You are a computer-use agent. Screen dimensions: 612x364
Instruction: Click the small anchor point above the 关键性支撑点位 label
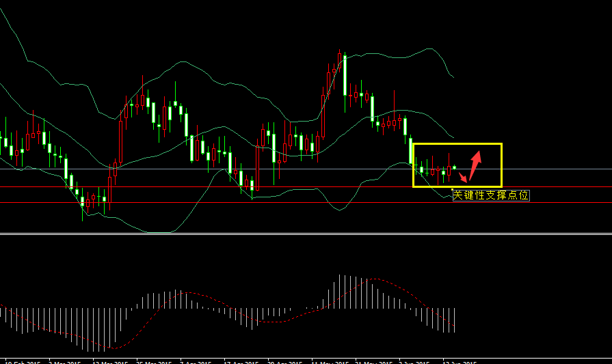pos(453,188)
